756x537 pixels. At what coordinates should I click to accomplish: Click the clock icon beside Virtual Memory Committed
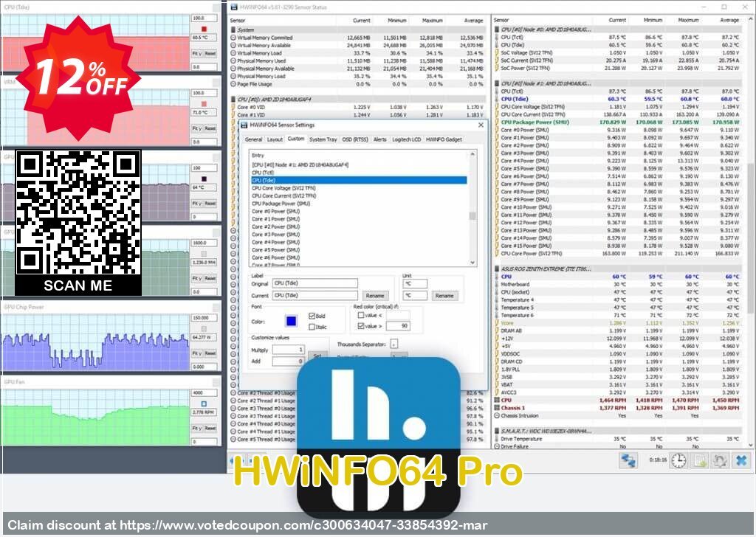233,38
